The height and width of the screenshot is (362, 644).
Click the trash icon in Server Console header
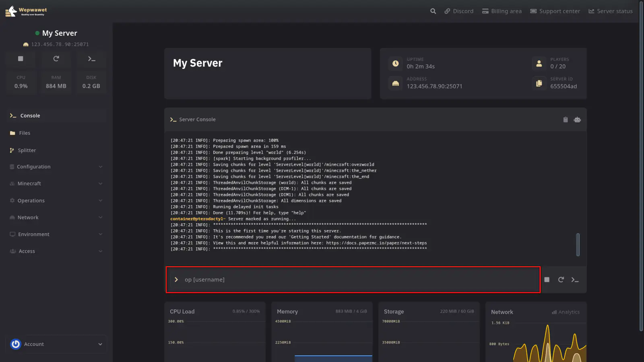(x=565, y=119)
